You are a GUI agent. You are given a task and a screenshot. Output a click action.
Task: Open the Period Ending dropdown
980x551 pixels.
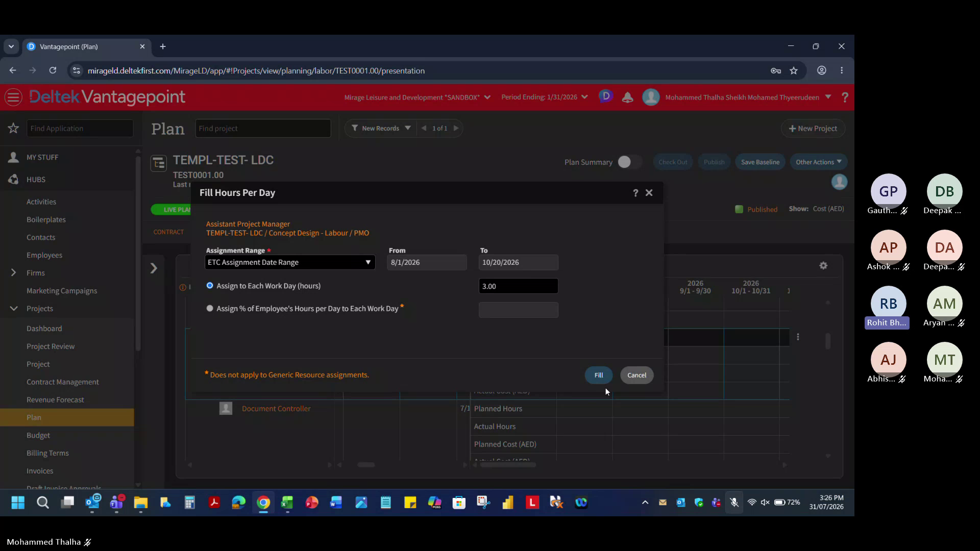tap(544, 97)
